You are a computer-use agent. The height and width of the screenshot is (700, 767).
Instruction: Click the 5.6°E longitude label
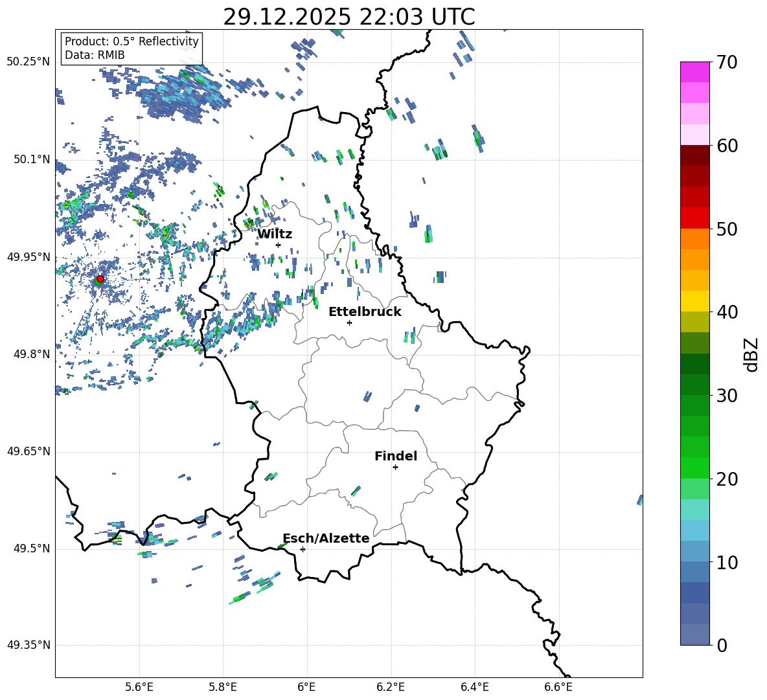[139, 687]
